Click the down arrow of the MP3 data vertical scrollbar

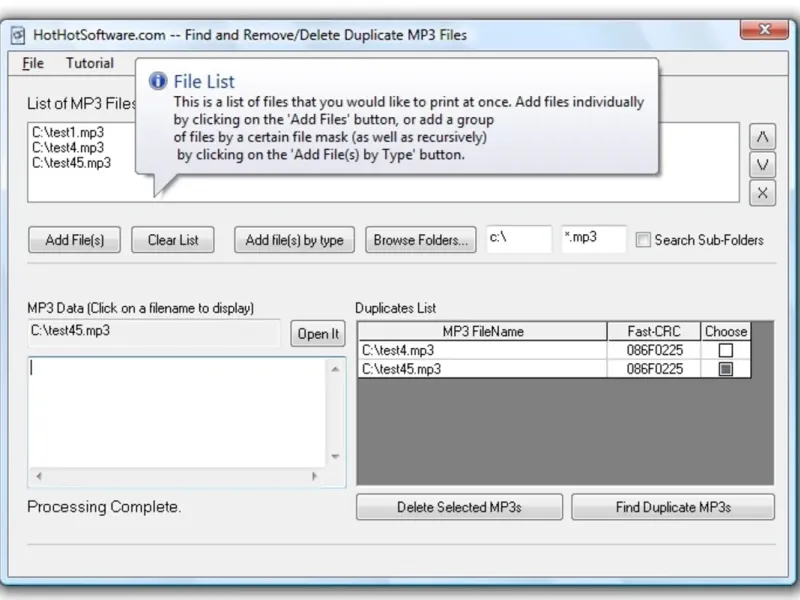[335, 456]
